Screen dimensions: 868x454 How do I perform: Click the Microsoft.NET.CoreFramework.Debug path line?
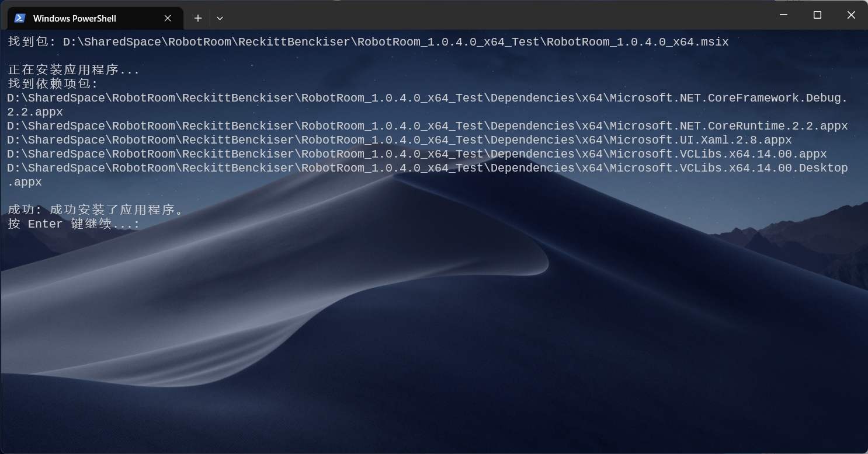click(x=428, y=105)
